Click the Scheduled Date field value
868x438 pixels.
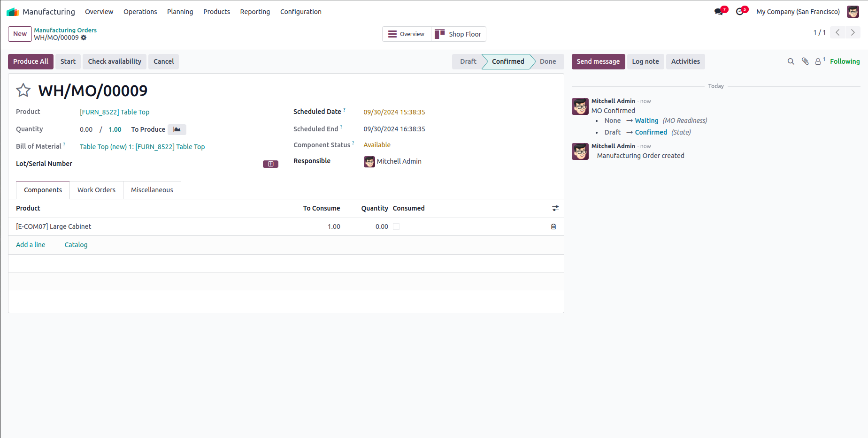[x=394, y=112]
